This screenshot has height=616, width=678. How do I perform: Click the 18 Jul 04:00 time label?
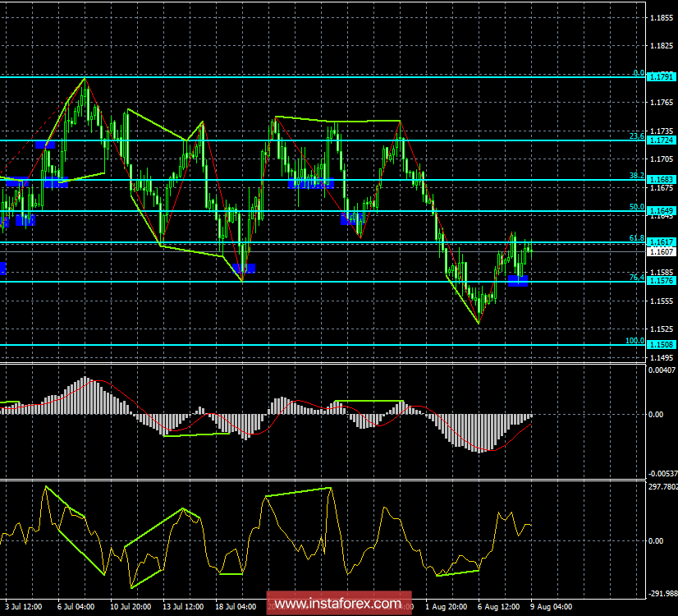tap(236, 607)
